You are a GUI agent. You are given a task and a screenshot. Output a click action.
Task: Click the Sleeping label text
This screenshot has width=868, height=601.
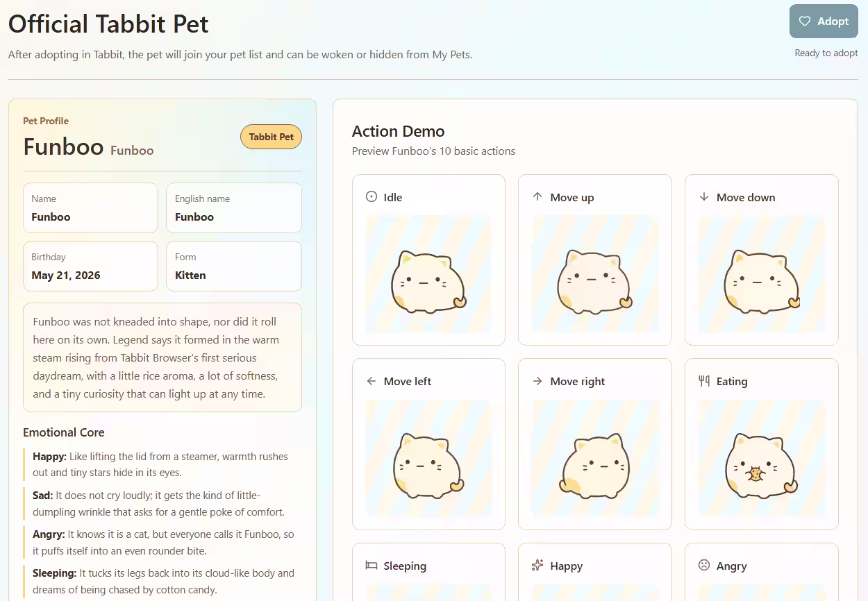click(405, 566)
